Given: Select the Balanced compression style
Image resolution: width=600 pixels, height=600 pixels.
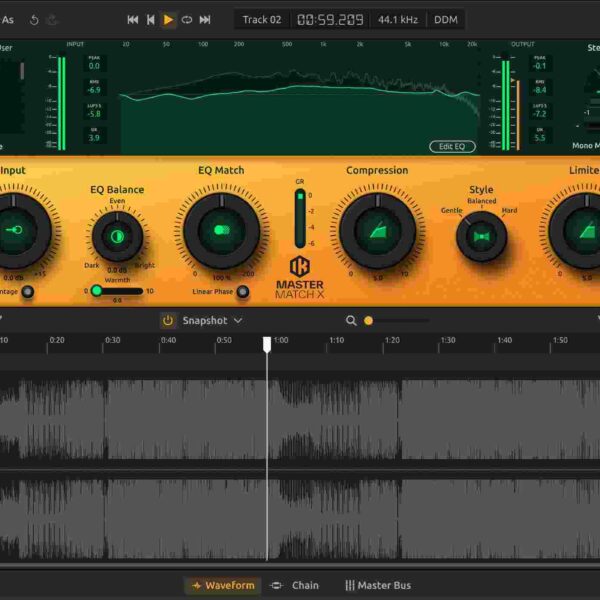Looking at the screenshot, I should pos(481,201).
